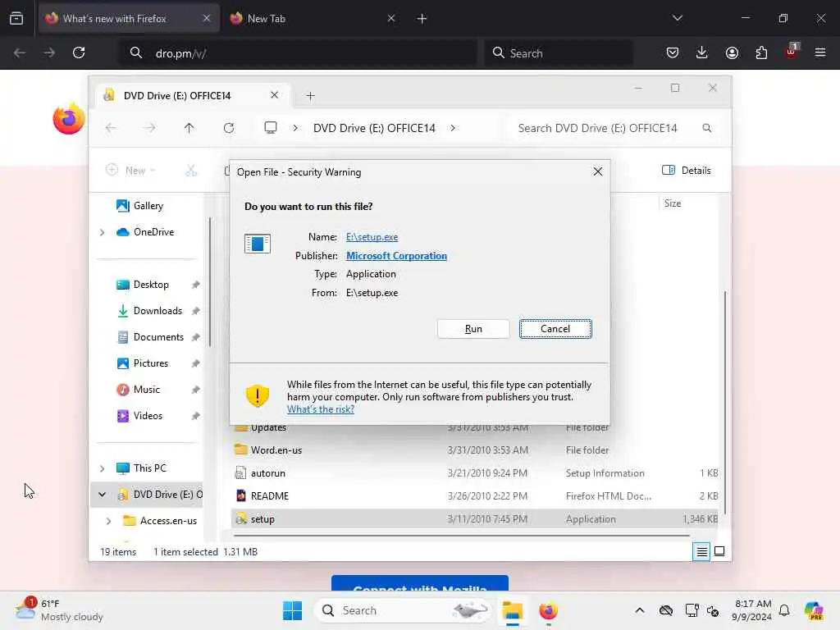
Task: Click the taskbar Search box
Action: coord(402,610)
